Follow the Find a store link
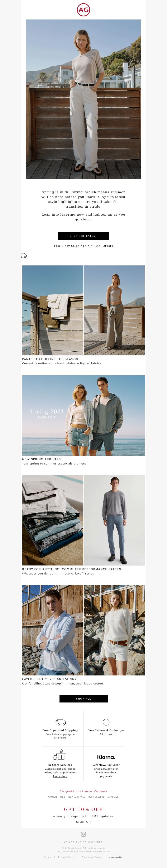 (60, 776)
